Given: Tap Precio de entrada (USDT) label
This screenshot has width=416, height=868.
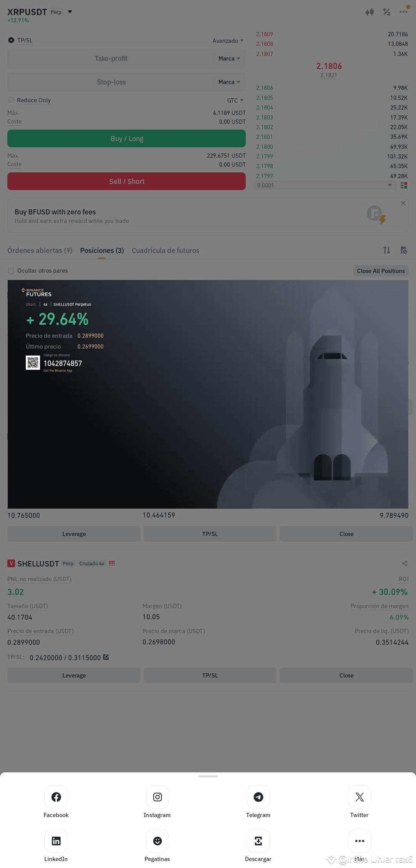Looking at the screenshot, I should [40, 631].
